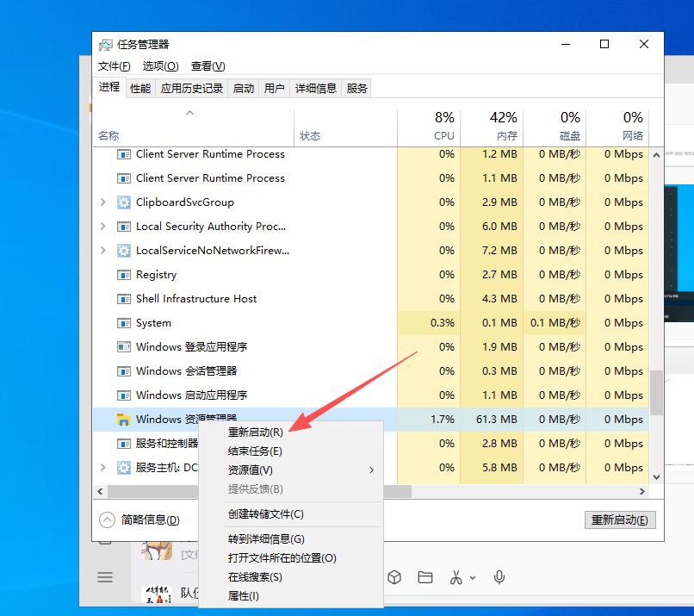Open the 资源值(V) submenu arrow
The height and width of the screenshot is (616, 694).
pyautogui.click(x=372, y=470)
